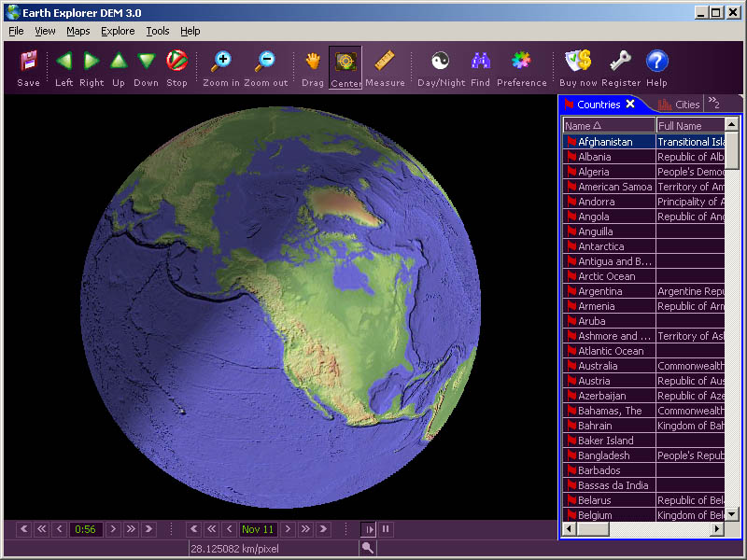Open the Explore menu
The height and width of the screenshot is (560, 747).
(118, 31)
